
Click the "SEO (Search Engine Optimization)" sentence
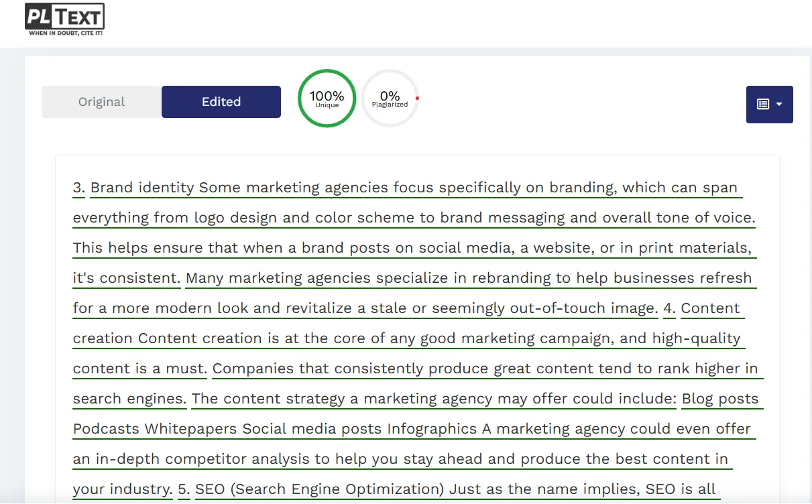coord(456,489)
